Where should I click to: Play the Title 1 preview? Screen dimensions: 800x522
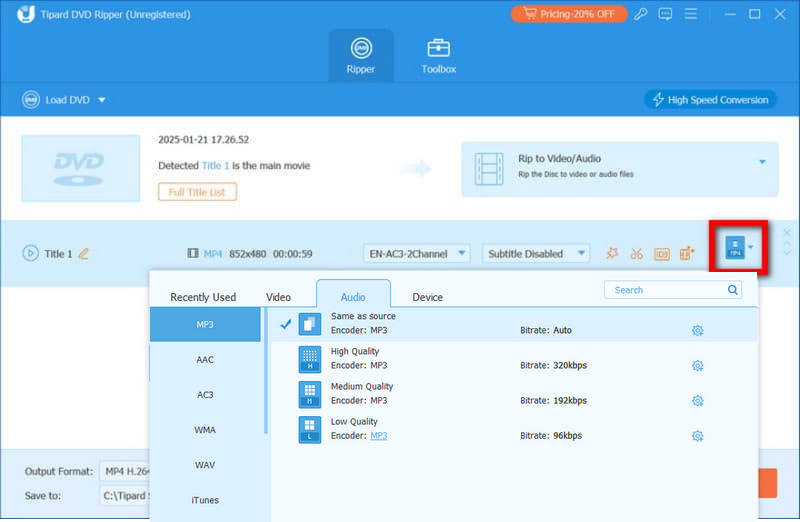pos(30,254)
